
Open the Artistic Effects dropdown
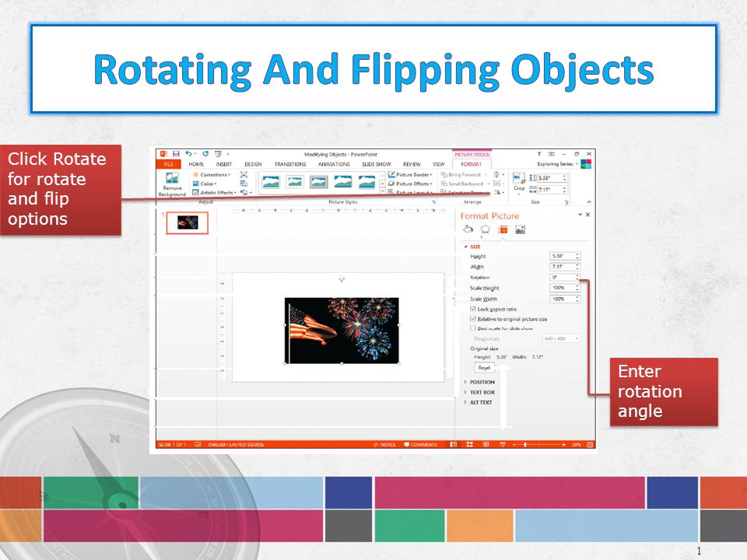point(215,192)
